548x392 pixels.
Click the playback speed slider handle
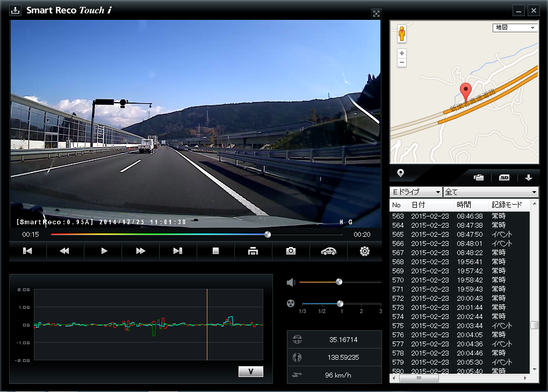(340, 303)
